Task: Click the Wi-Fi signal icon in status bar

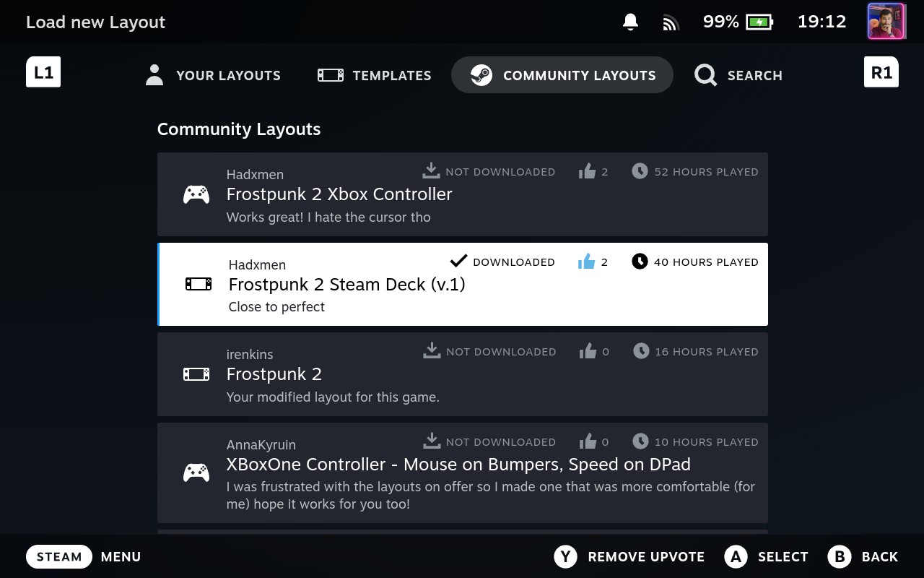Action: coord(671,22)
